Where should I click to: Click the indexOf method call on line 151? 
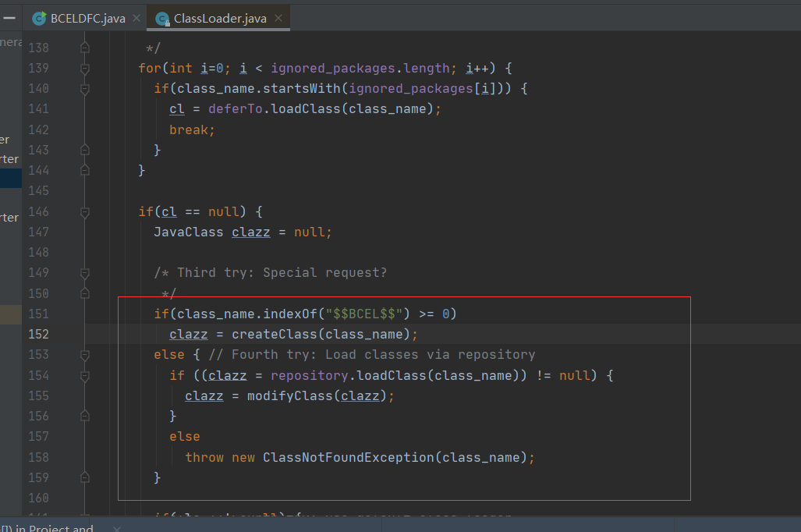[290, 314]
